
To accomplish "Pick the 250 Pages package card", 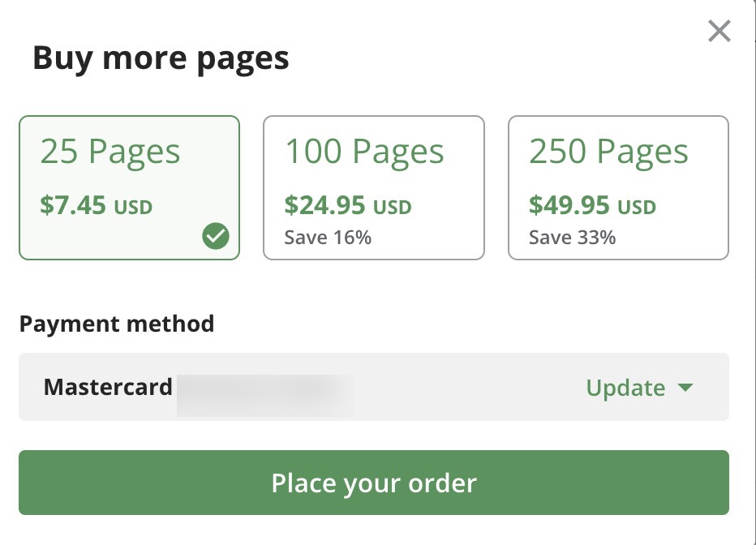I will [618, 187].
